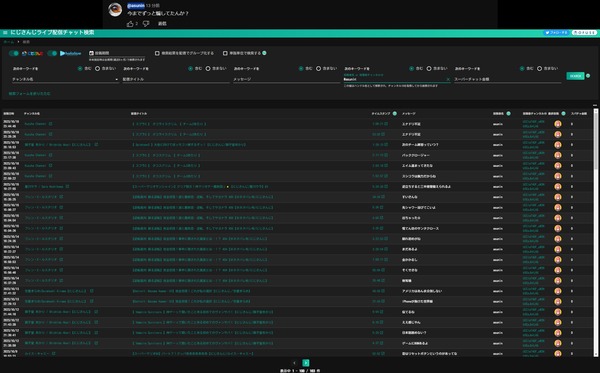Click help icon beside timestamp column header
This screenshot has height=373, width=600.
tap(395, 114)
